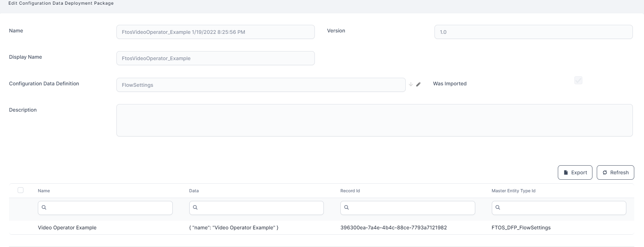Focus the package Name text field
The image size is (644, 247).
pos(215,32)
